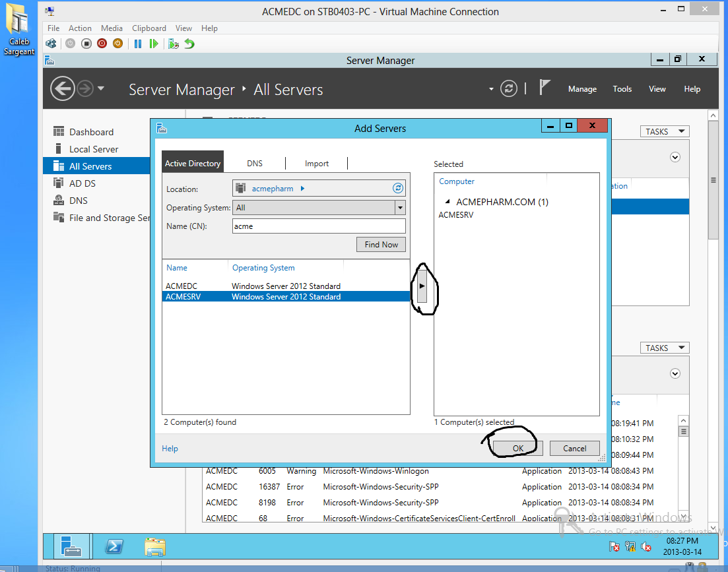Switch to the DNS tab in Add Servers

point(254,164)
